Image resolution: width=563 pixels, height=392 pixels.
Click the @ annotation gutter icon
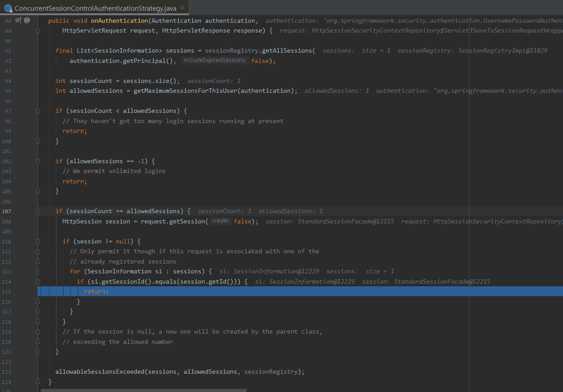coord(27,21)
